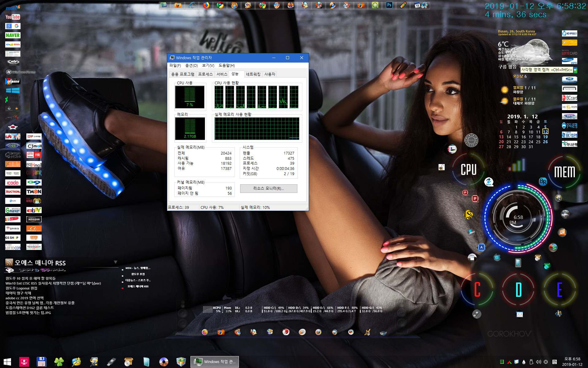The width and height of the screenshot is (588, 368).
Task: Open the LOTTE.com shortcut icon
Action: pos(13,247)
